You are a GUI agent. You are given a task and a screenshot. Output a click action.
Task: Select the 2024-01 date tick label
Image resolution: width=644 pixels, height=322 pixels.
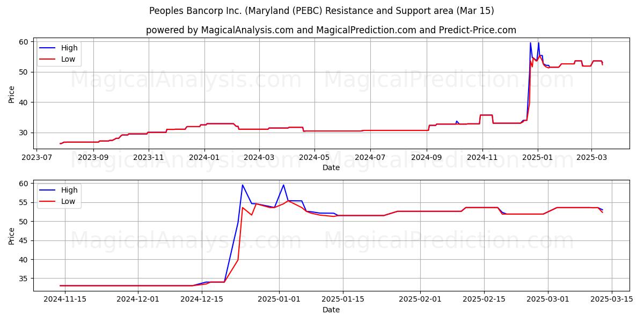(x=204, y=158)
